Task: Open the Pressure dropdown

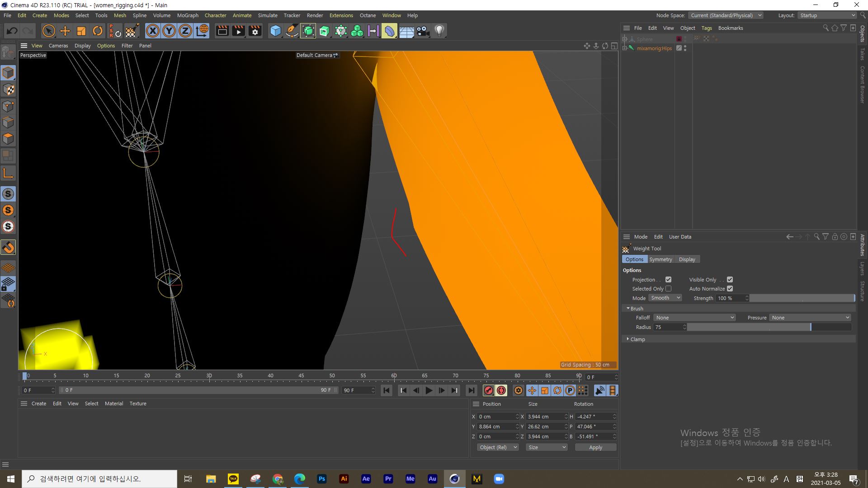Action: [x=810, y=318]
